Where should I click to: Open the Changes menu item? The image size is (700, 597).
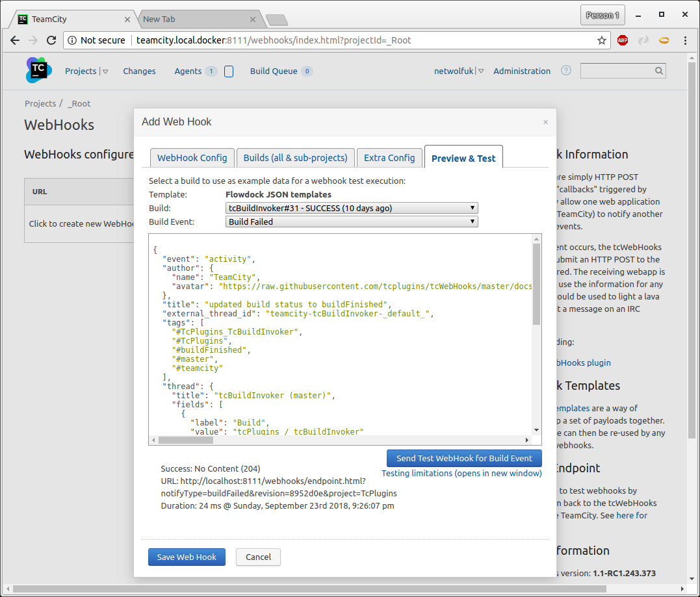139,71
